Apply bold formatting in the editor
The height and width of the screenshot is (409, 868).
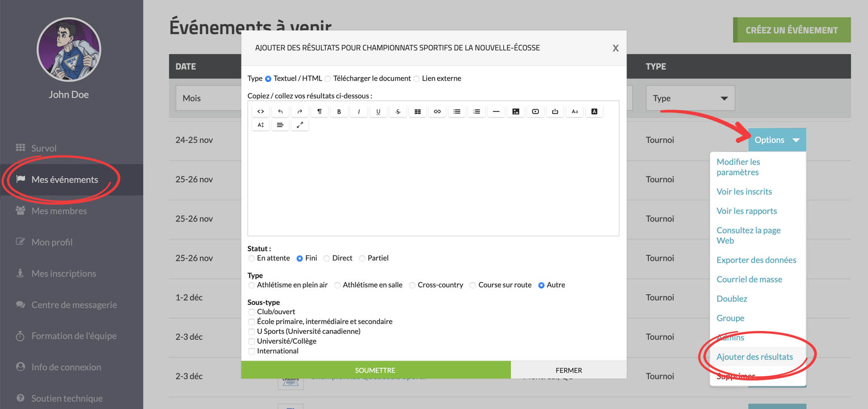coord(339,111)
